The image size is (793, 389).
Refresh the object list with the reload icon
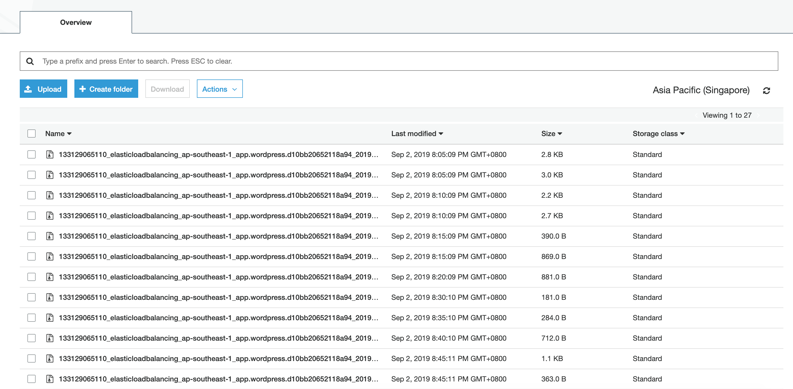pyautogui.click(x=767, y=91)
